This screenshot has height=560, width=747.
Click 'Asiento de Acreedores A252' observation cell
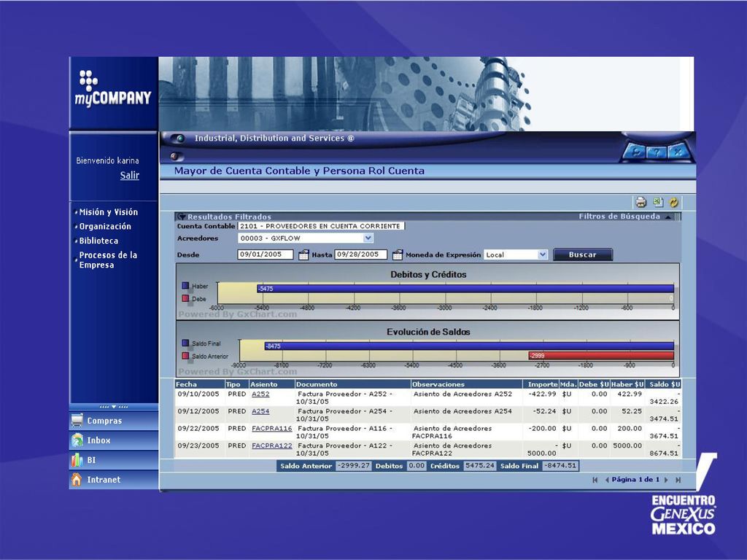462,394
